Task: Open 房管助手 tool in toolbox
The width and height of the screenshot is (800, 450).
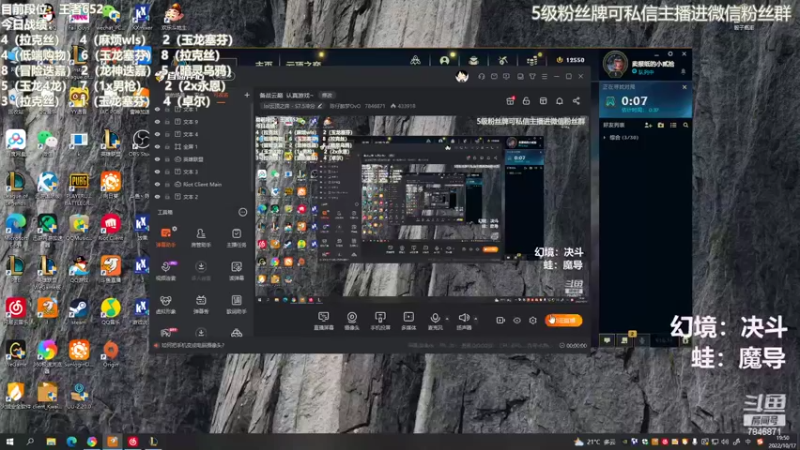Action: 201,237
